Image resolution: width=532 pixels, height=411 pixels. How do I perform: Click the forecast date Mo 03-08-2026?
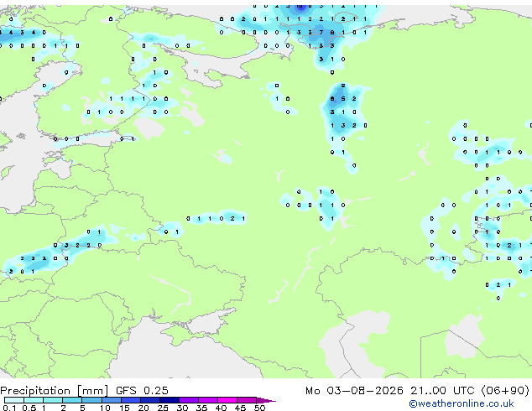click(x=354, y=390)
